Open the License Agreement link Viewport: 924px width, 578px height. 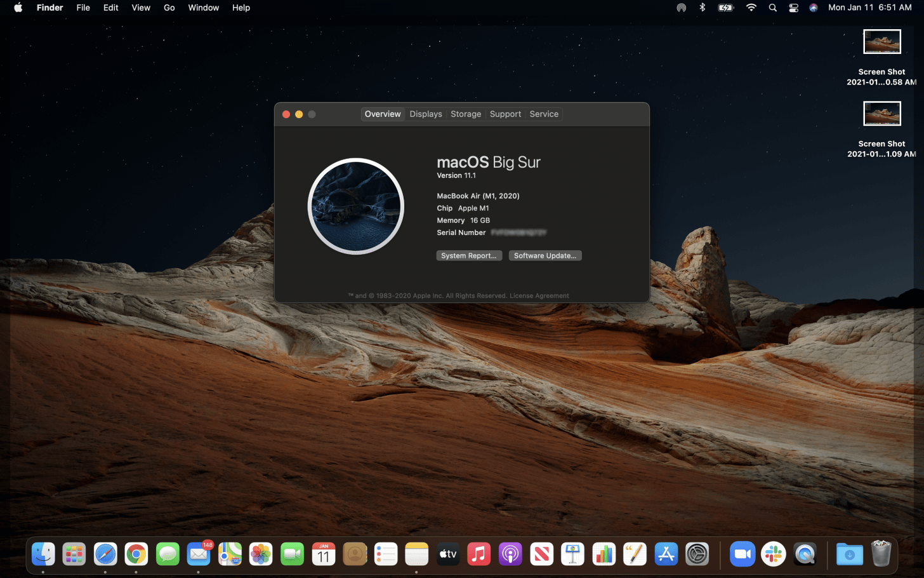[539, 295]
